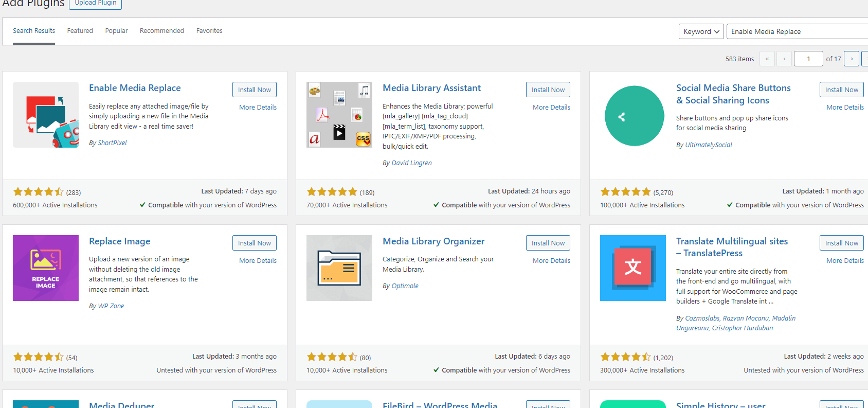Click "Last Updated: 3 months ago" text
The image size is (868, 408).
(x=234, y=356)
